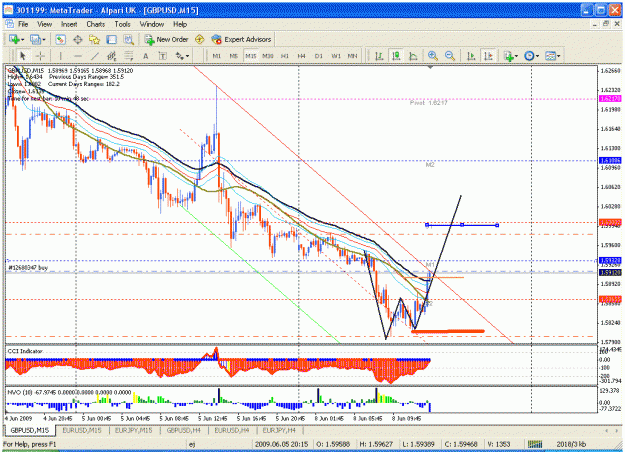
Task: Select the equidistant channel tool
Action: click(112, 56)
